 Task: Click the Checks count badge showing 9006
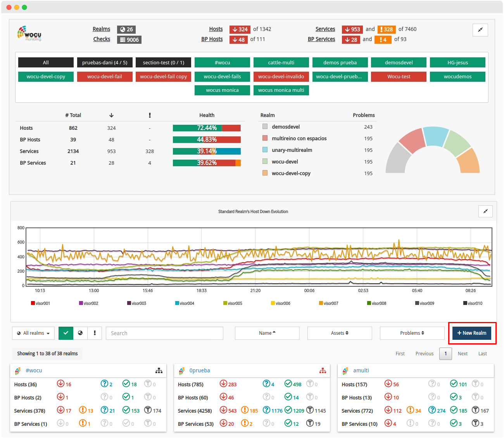click(129, 40)
